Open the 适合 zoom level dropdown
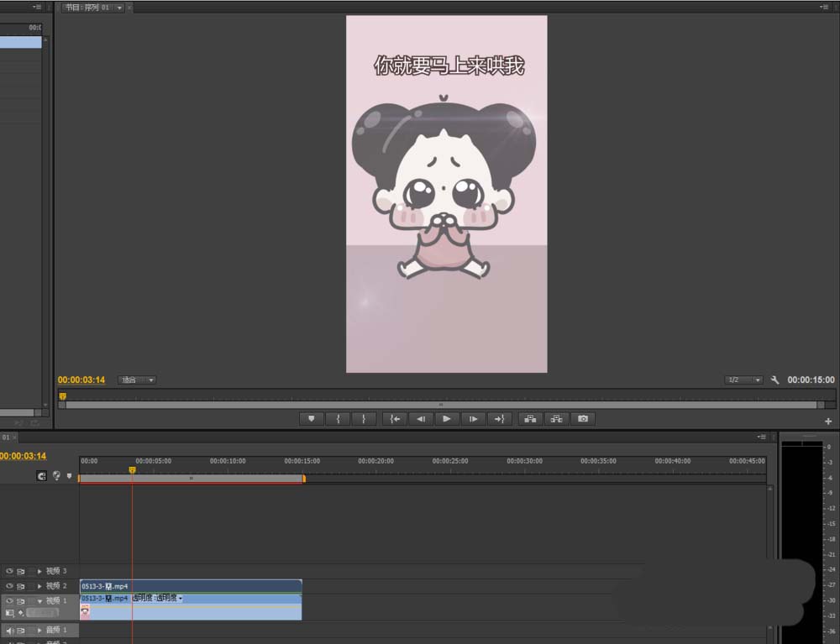840x644 pixels. [137, 380]
